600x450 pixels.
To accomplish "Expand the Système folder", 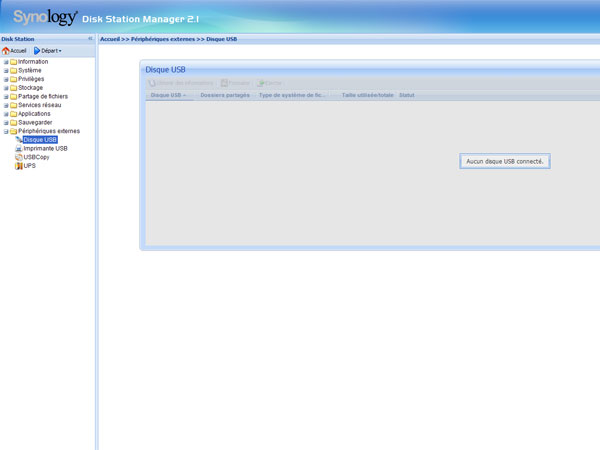I will pos(6,70).
